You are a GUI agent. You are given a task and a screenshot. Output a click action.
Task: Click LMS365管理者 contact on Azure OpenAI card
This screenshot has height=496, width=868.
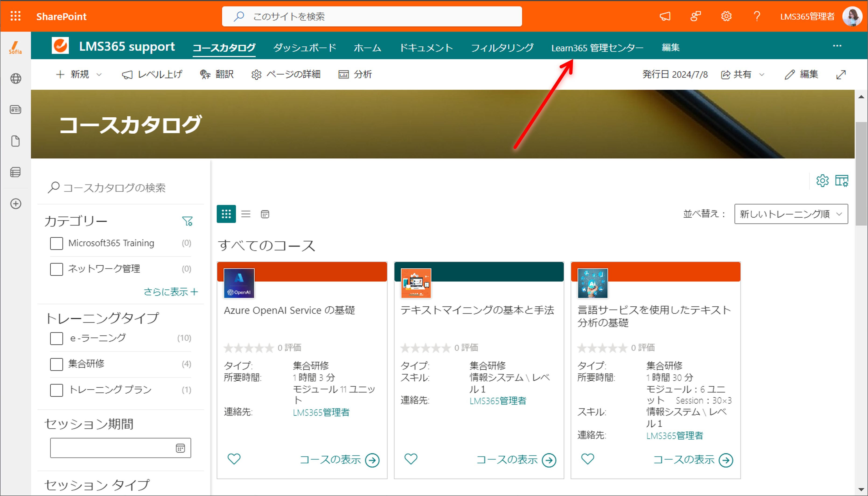tap(321, 412)
